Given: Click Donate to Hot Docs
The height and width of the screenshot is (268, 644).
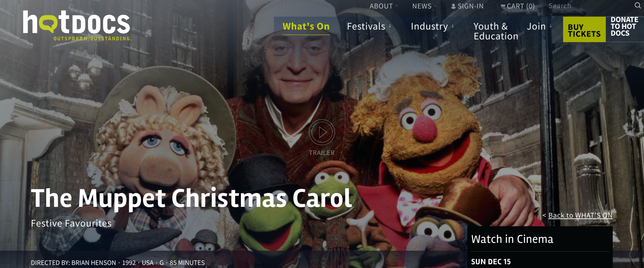Looking at the screenshot, I should coord(624,26).
